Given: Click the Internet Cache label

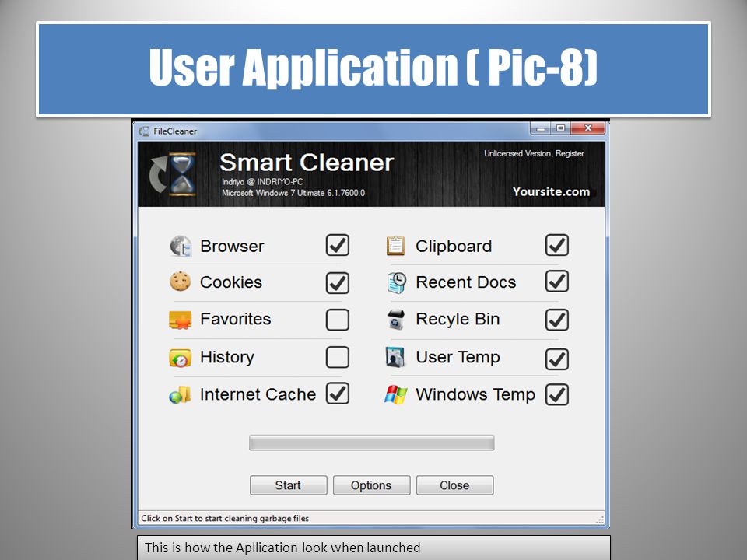Looking at the screenshot, I should click(x=258, y=394).
